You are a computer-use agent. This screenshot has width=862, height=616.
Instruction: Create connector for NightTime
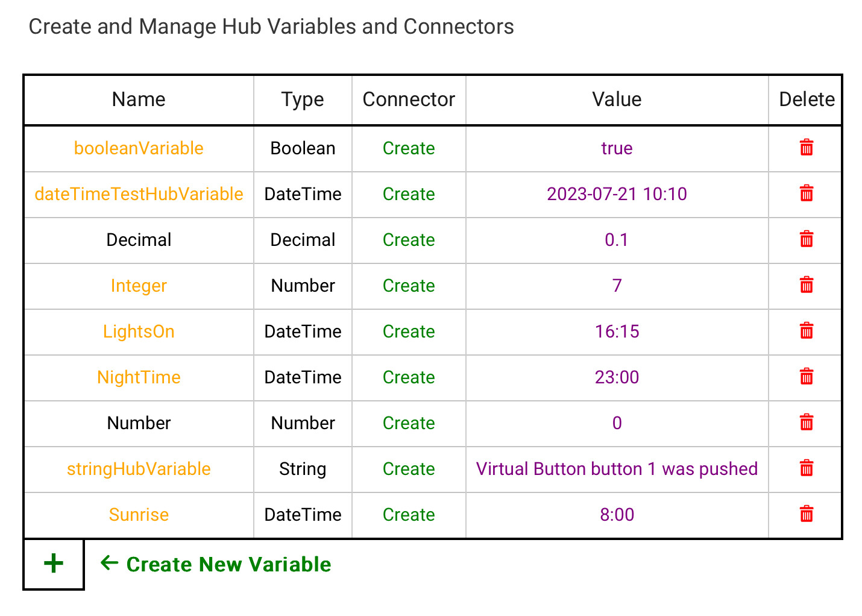(x=409, y=377)
